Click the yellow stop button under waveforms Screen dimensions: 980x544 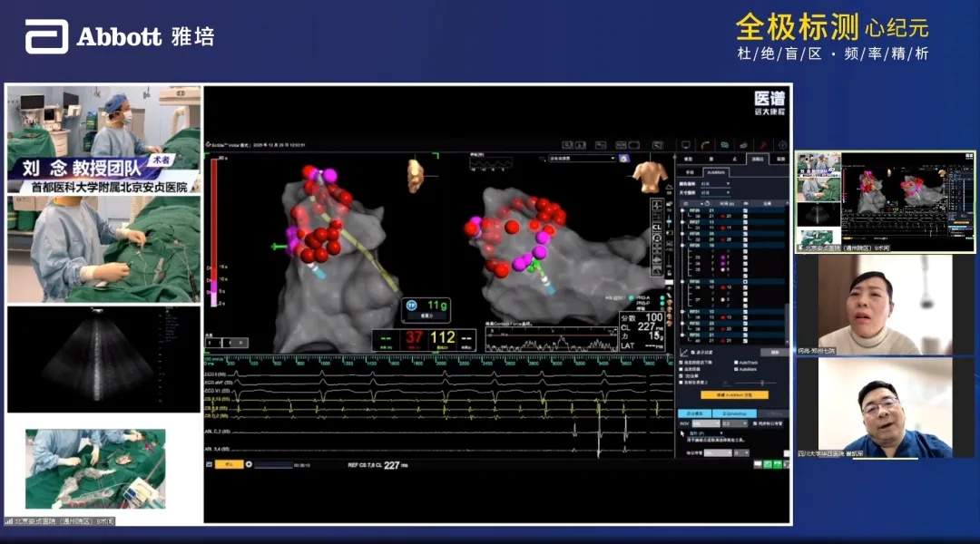click(x=229, y=464)
